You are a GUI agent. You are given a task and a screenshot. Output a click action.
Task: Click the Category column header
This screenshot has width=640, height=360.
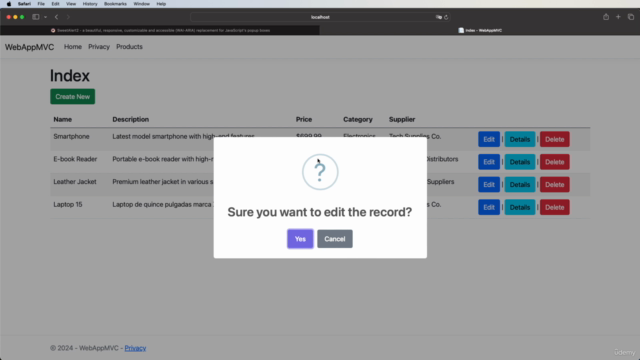coord(358,120)
